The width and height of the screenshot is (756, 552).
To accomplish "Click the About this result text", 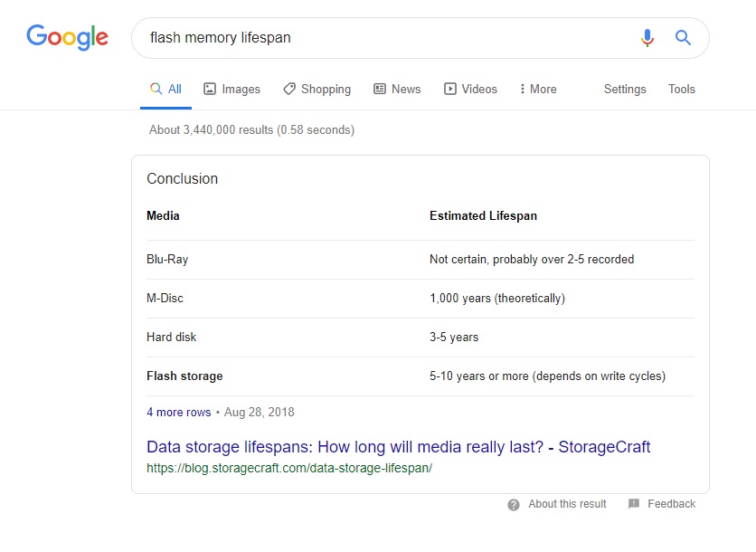I will pos(567,504).
